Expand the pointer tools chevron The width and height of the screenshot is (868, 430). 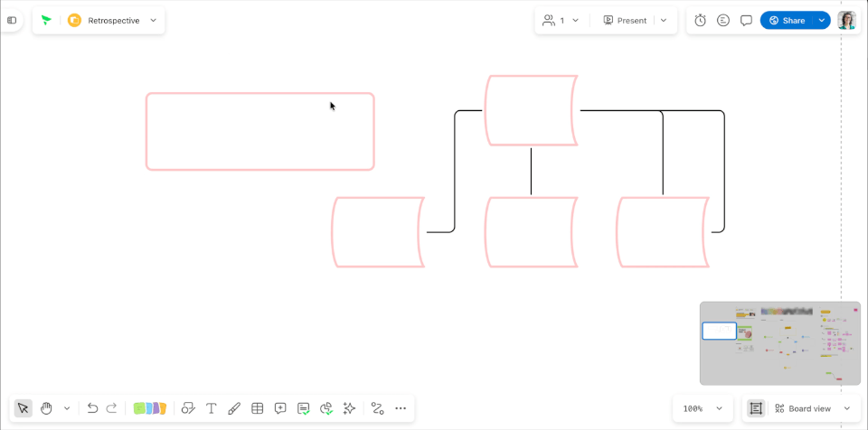pos(67,408)
